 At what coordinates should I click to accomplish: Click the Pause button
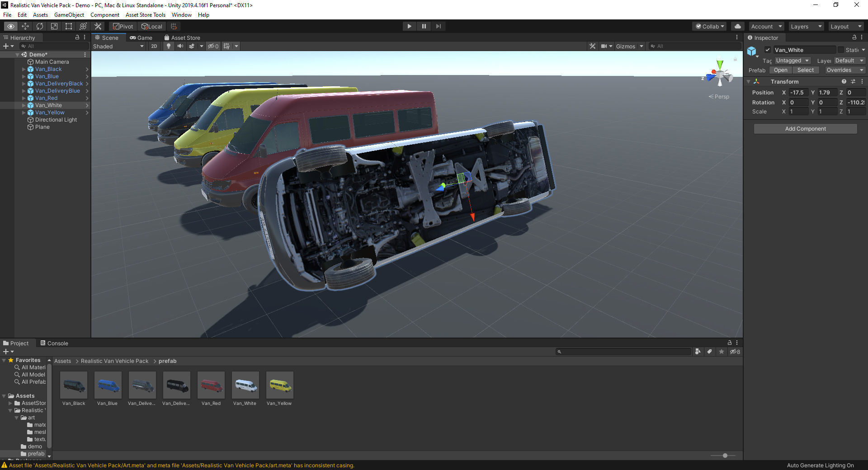(x=424, y=26)
